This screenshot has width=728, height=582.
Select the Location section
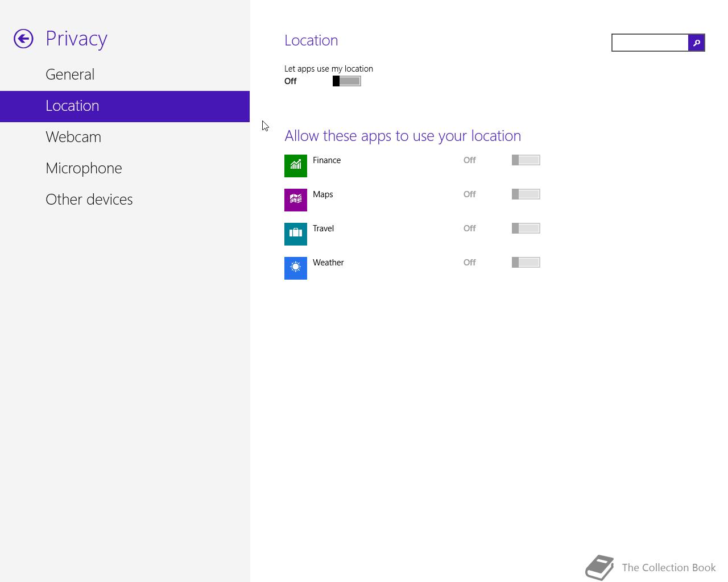[x=125, y=106]
